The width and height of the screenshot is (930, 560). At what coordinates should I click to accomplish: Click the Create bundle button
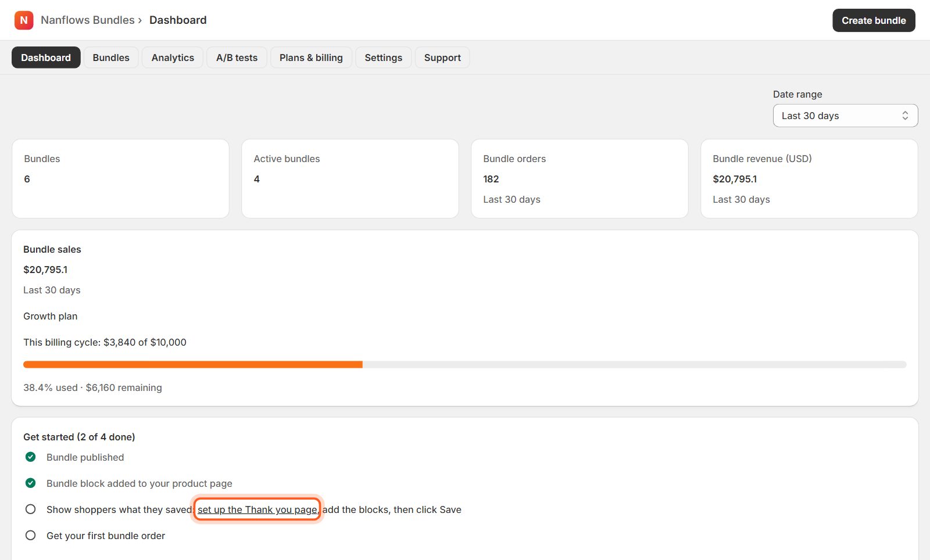[874, 20]
